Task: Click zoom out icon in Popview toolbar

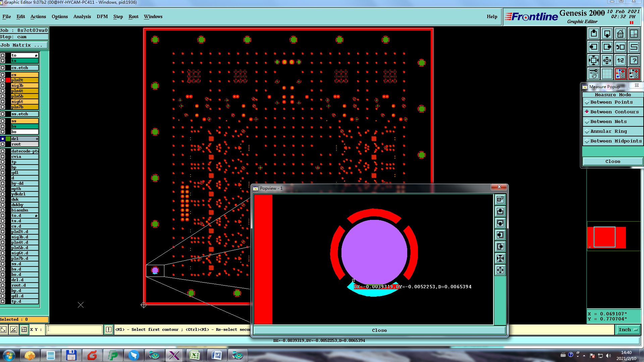Action: 500,270
